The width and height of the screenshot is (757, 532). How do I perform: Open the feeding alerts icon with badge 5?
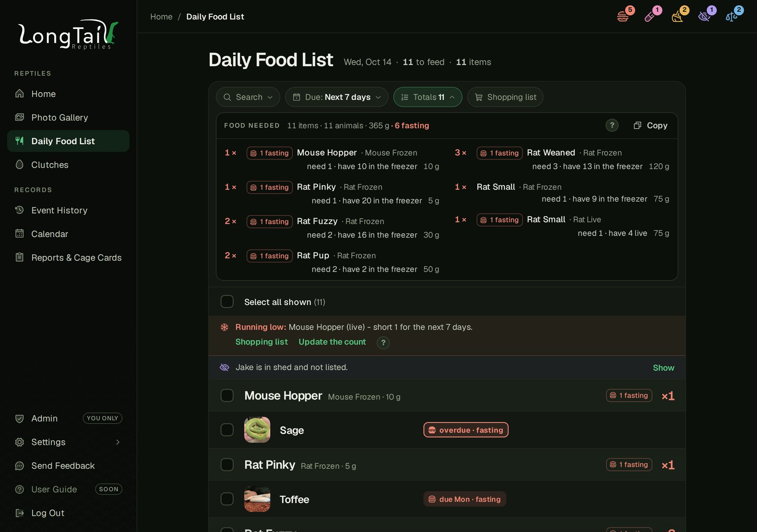coord(624,17)
